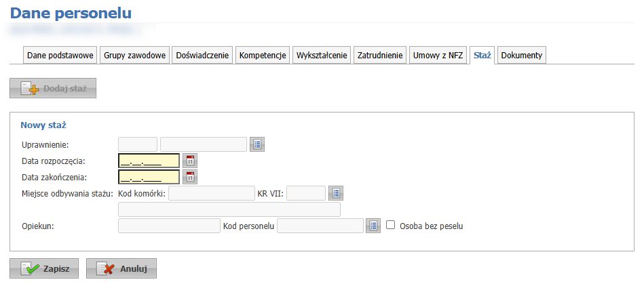The image size is (644, 286).
Task: Click the Dodaj staż button
Action: point(53,88)
